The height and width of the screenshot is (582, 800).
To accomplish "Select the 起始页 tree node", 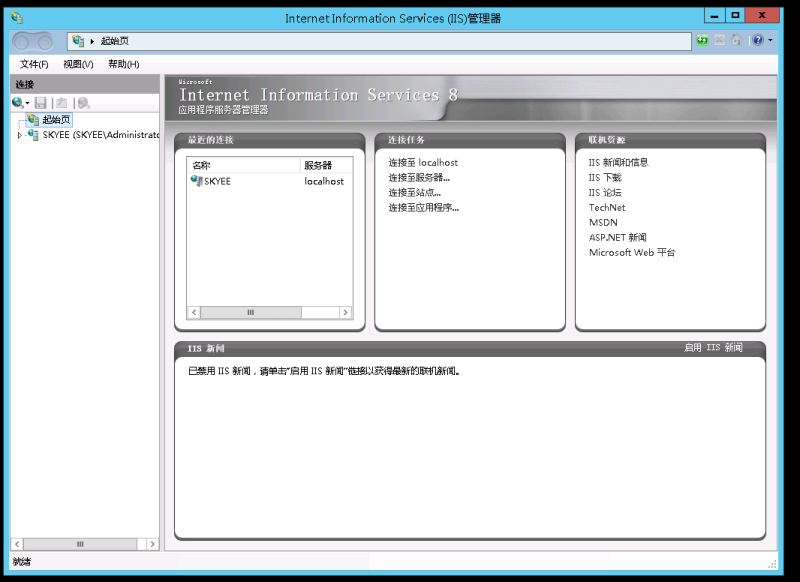I will click(x=56, y=120).
